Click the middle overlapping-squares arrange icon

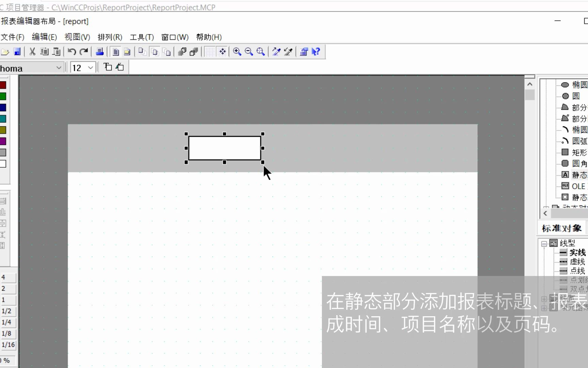point(155,52)
